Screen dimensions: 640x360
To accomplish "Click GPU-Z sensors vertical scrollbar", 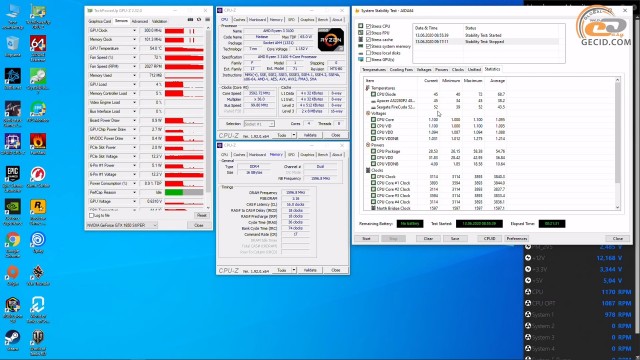I will [208, 118].
